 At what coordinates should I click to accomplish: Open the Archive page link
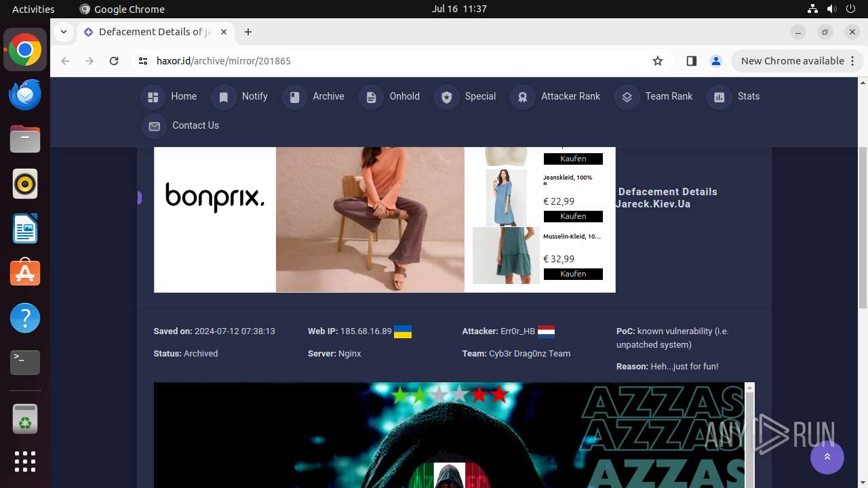pos(328,96)
